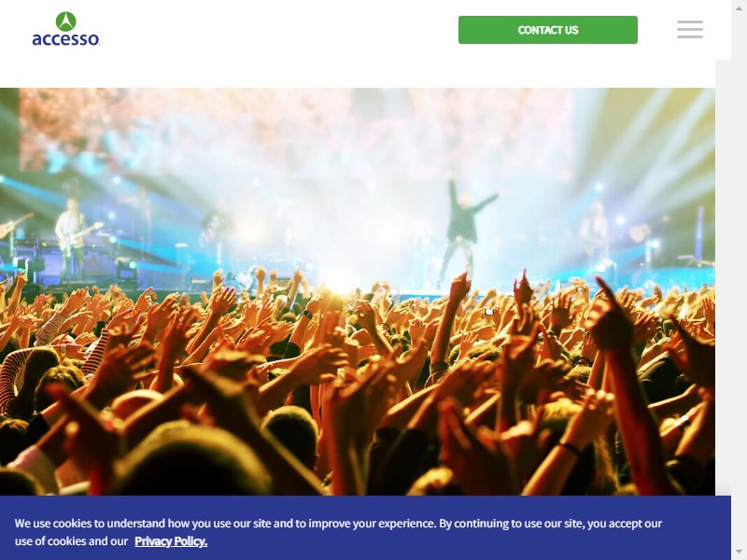The width and height of the screenshot is (747, 560).
Task: Click the scrollbar down arrow
Action: 739,552
